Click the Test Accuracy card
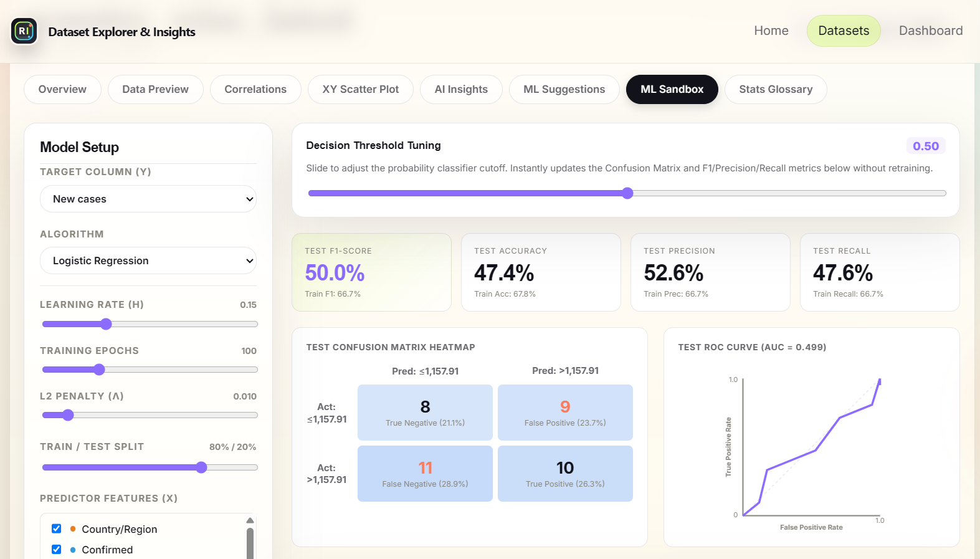 click(x=541, y=272)
